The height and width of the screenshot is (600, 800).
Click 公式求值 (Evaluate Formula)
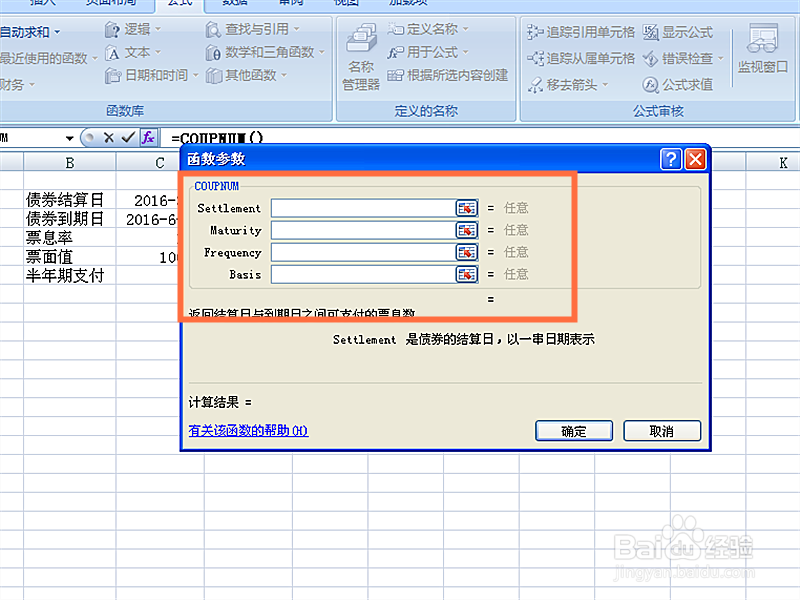[678, 85]
